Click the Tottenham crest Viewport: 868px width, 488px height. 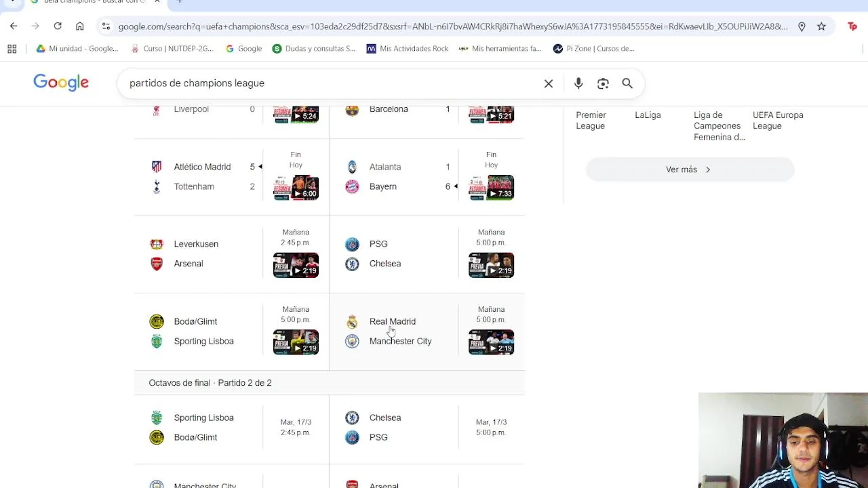(157, 186)
